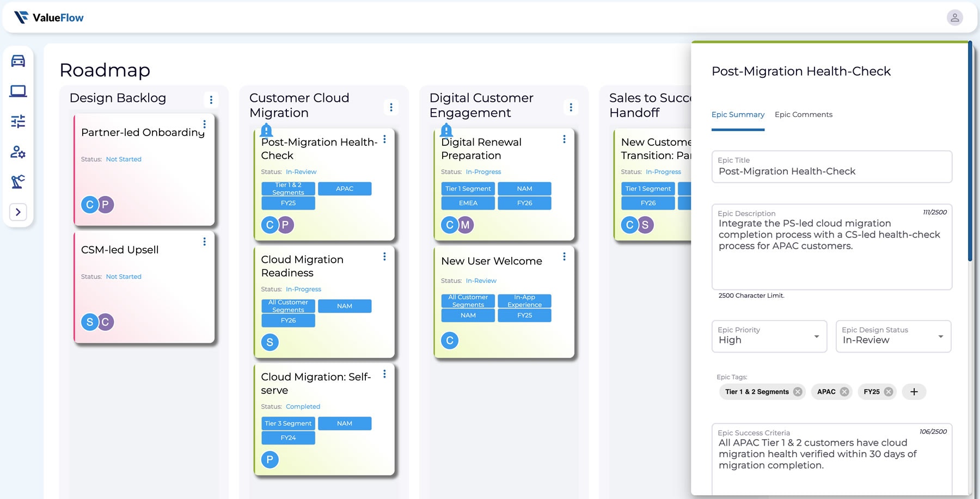Open New User Welcome card menu
The image size is (980, 499).
coord(564,256)
